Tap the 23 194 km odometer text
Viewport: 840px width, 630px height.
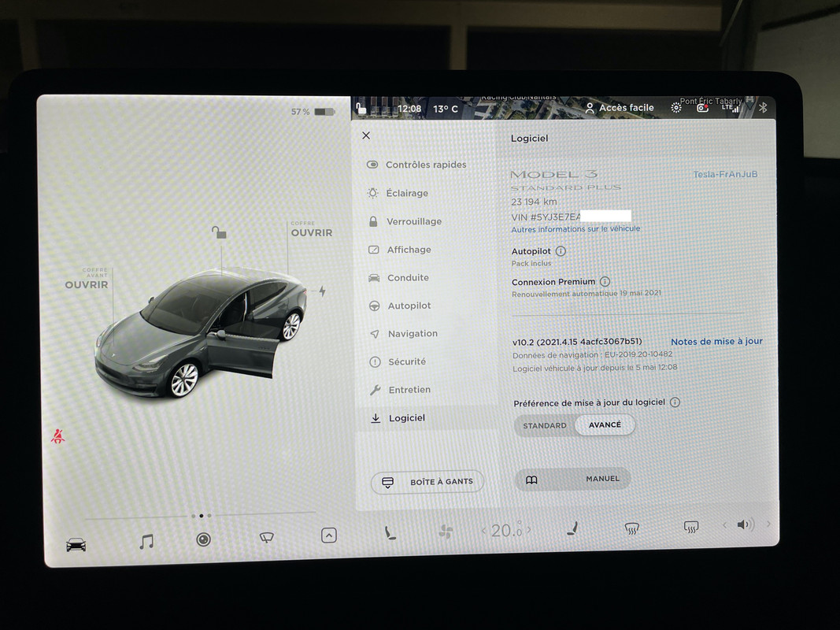534,202
